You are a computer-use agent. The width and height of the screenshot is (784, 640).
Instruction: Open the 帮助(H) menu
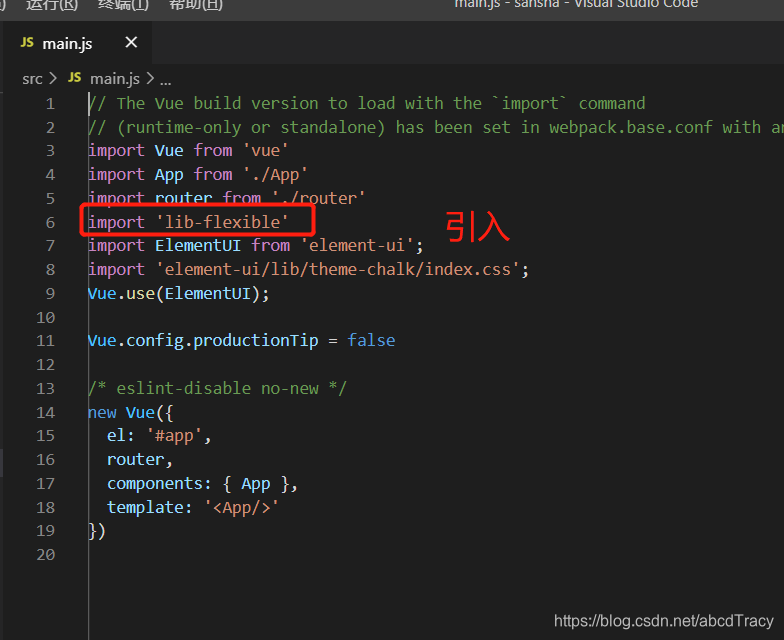tap(196, 5)
